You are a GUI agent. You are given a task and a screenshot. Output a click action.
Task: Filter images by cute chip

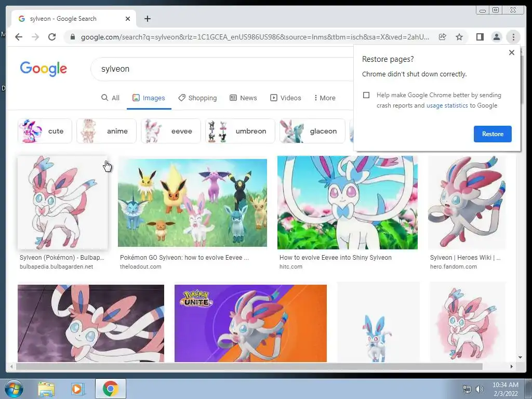(x=45, y=131)
